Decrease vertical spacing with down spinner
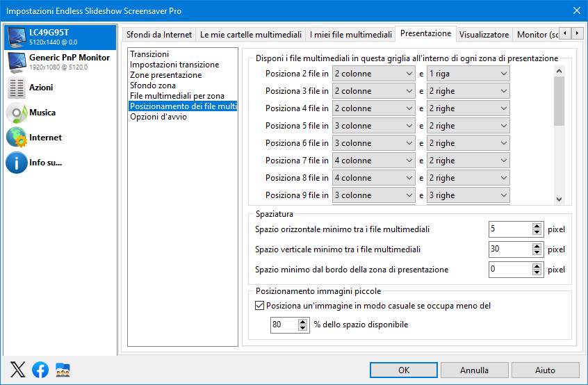The height and width of the screenshot is (385, 588). [x=537, y=252]
